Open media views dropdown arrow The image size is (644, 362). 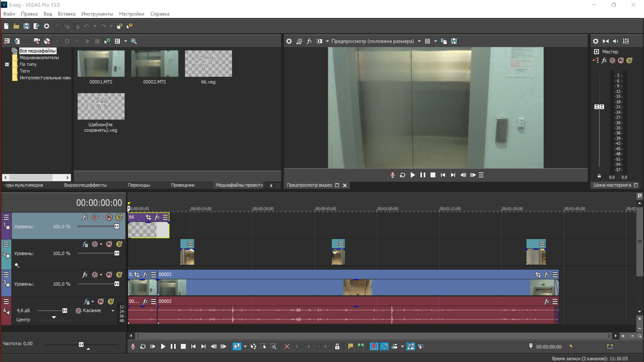[x=125, y=41]
